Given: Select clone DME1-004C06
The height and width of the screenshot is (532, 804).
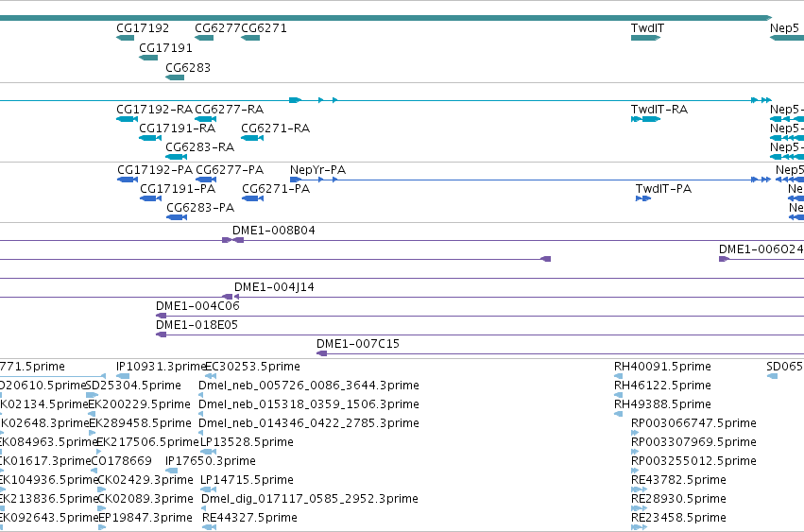Looking at the screenshot, I should [197, 306].
